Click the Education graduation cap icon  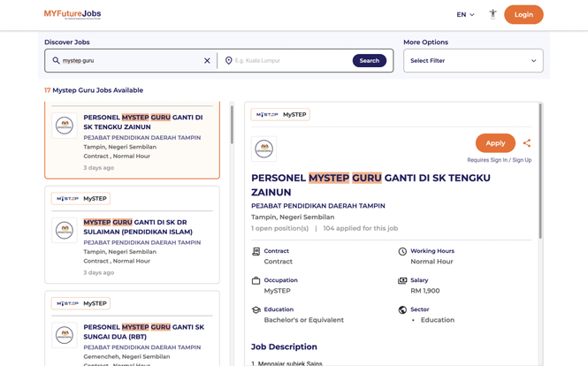pyautogui.click(x=256, y=309)
